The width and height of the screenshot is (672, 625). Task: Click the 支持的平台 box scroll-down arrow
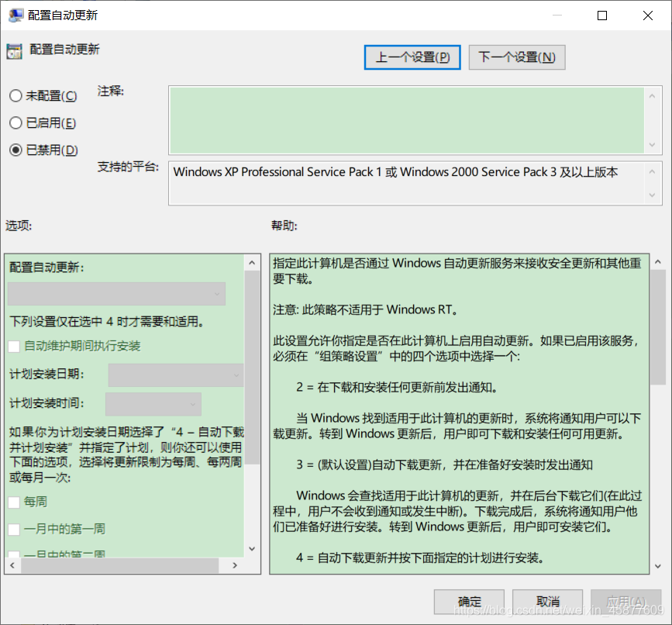click(x=653, y=195)
